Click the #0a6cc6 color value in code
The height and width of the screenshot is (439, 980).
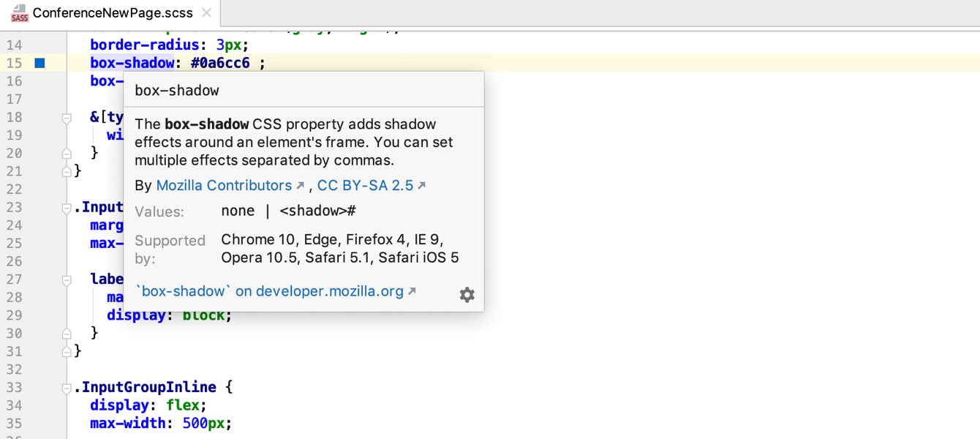pyautogui.click(x=220, y=63)
